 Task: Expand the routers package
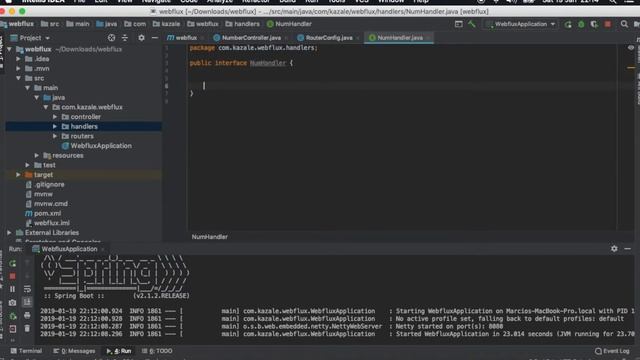55,136
